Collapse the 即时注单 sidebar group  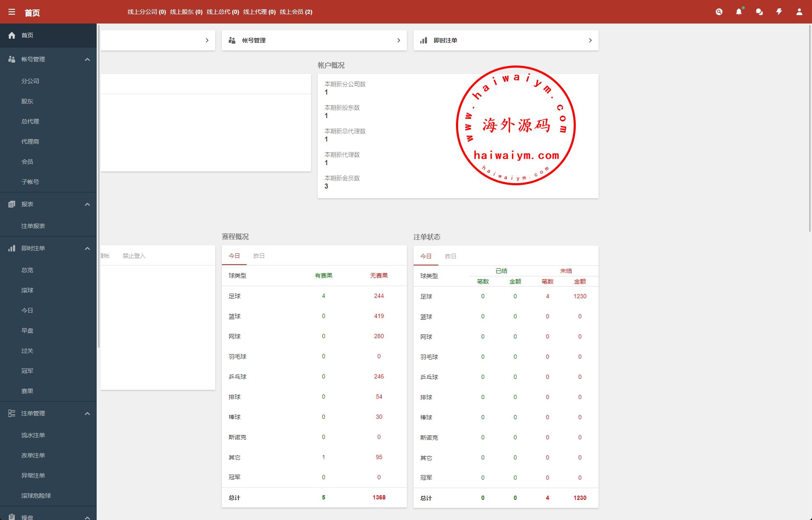(87, 249)
